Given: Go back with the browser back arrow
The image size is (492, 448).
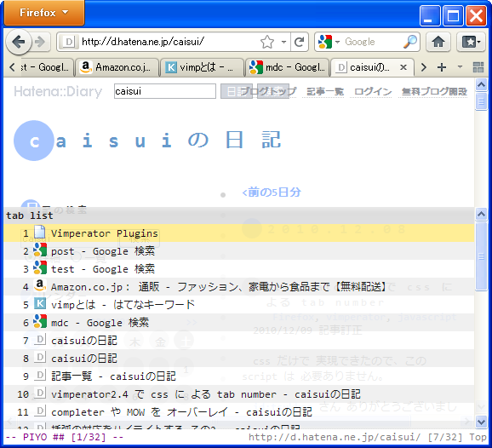Looking at the screenshot, I should click(19, 42).
